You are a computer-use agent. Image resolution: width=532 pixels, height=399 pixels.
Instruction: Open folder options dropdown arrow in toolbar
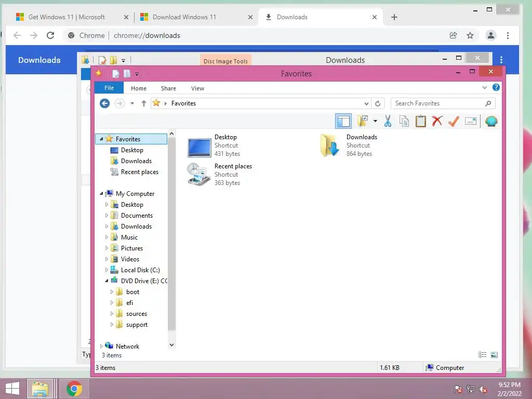coord(375,121)
